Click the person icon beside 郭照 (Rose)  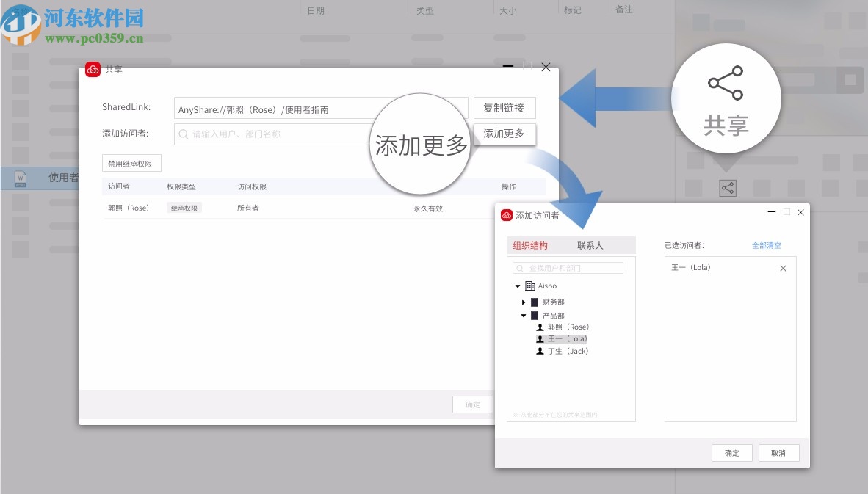[x=540, y=327]
